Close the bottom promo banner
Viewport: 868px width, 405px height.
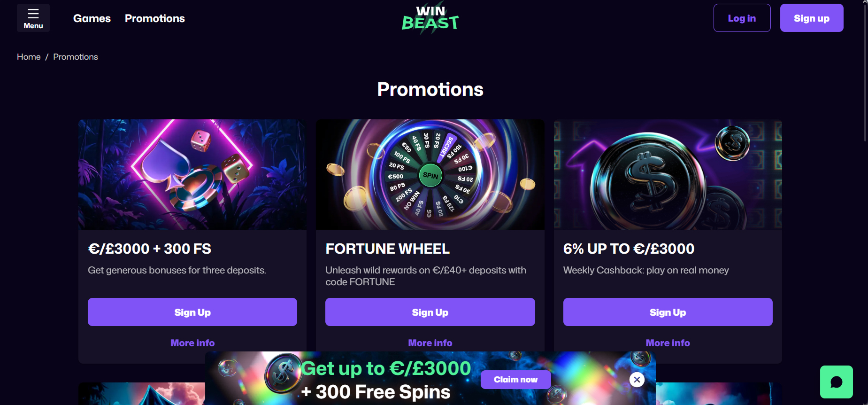(x=637, y=380)
